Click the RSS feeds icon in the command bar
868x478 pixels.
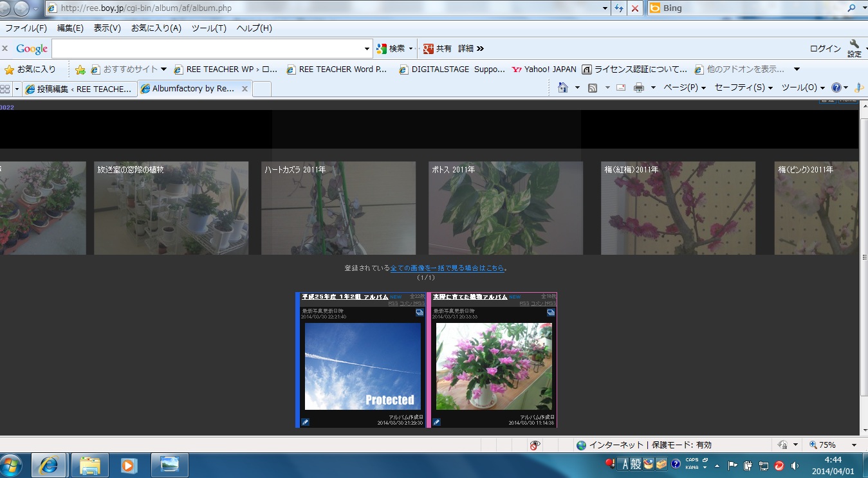coord(593,87)
